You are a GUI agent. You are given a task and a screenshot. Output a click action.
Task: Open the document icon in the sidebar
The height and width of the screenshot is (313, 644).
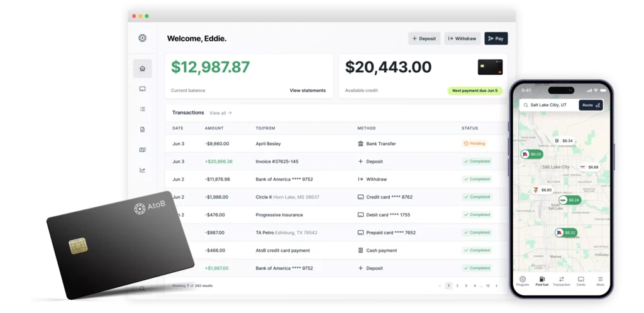tap(142, 129)
